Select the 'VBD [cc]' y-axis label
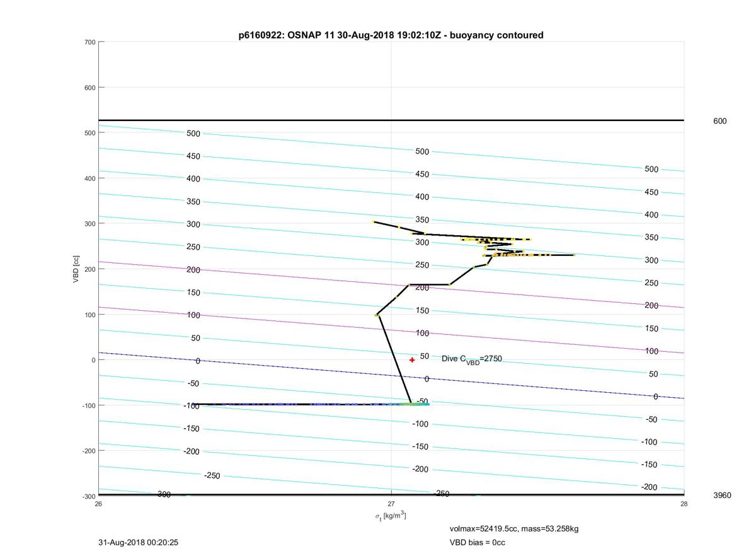Screen dimensions: 756x558 pos(76,269)
